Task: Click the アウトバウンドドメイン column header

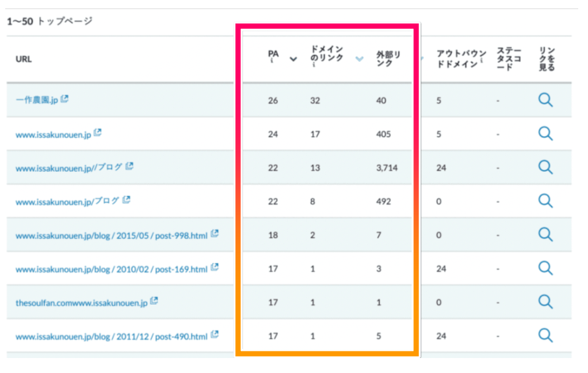Action: [x=461, y=59]
